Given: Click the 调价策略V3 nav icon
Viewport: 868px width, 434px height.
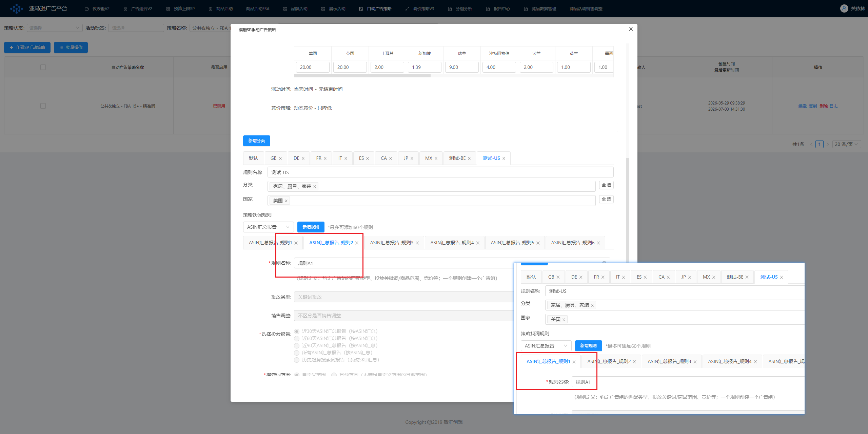Looking at the screenshot, I should 407,9.
